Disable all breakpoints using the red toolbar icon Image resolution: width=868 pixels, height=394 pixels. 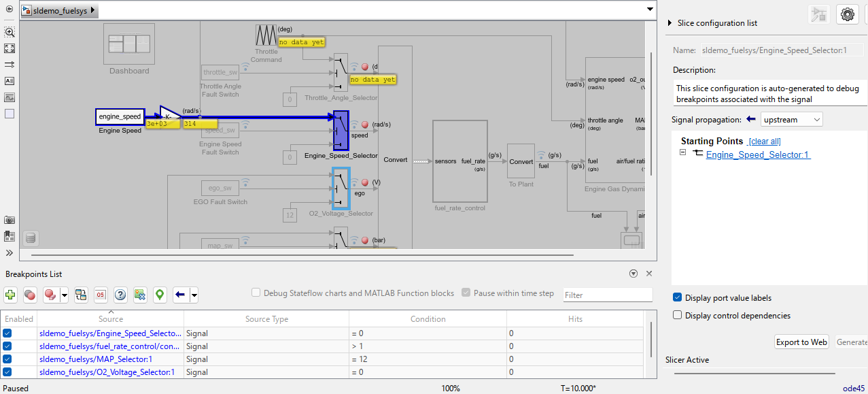point(30,295)
